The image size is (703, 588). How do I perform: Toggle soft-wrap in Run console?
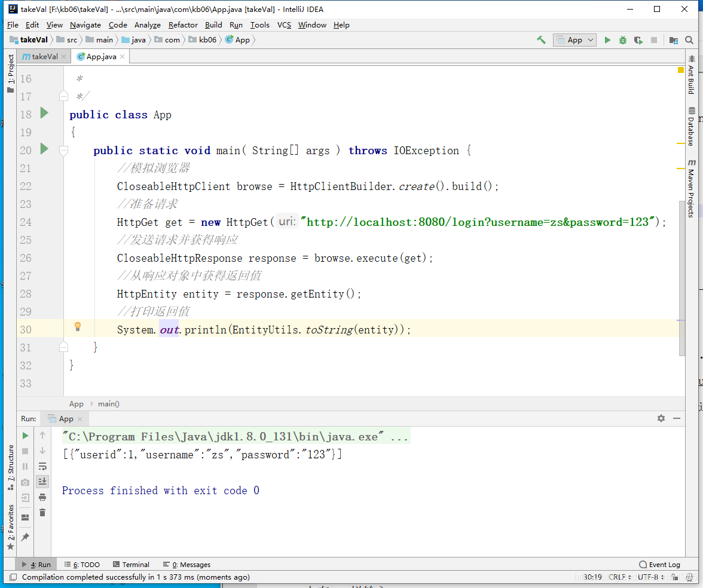click(x=42, y=466)
